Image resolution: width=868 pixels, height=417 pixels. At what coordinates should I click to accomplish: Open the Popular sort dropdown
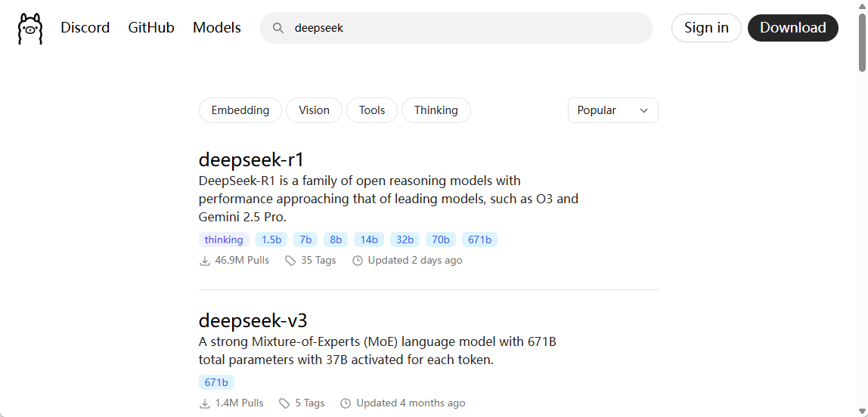pos(612,110)
